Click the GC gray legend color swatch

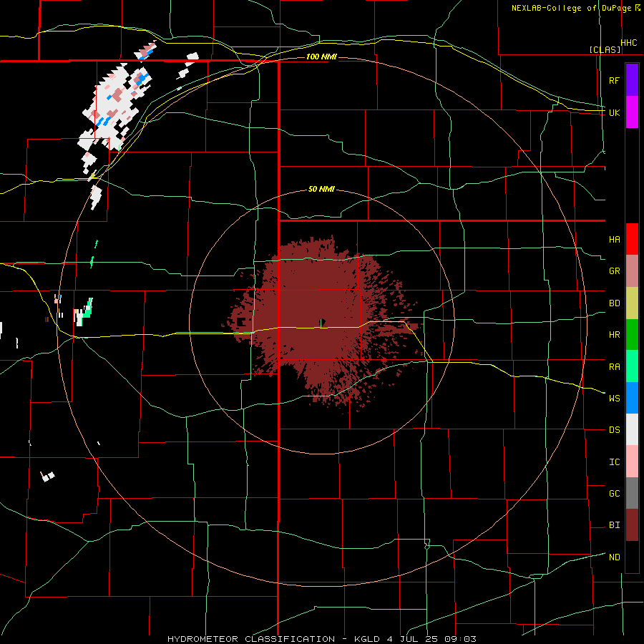632,493
